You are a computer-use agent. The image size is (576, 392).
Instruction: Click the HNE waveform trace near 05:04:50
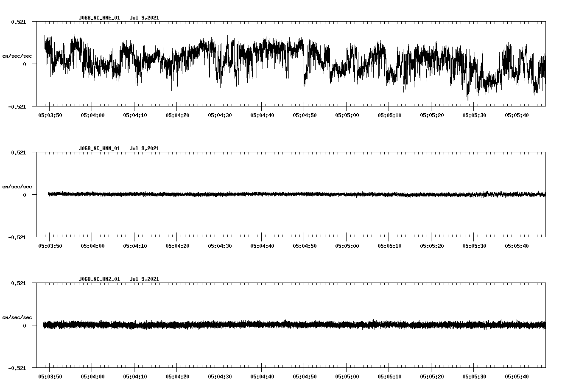(304, 64)
